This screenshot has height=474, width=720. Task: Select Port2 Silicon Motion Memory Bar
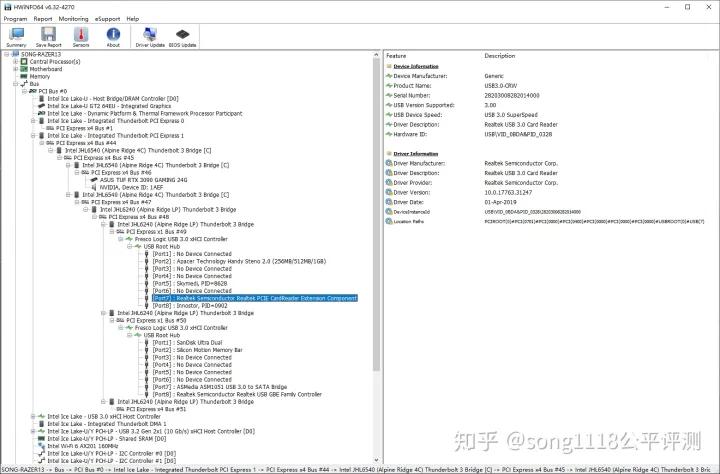197,350
